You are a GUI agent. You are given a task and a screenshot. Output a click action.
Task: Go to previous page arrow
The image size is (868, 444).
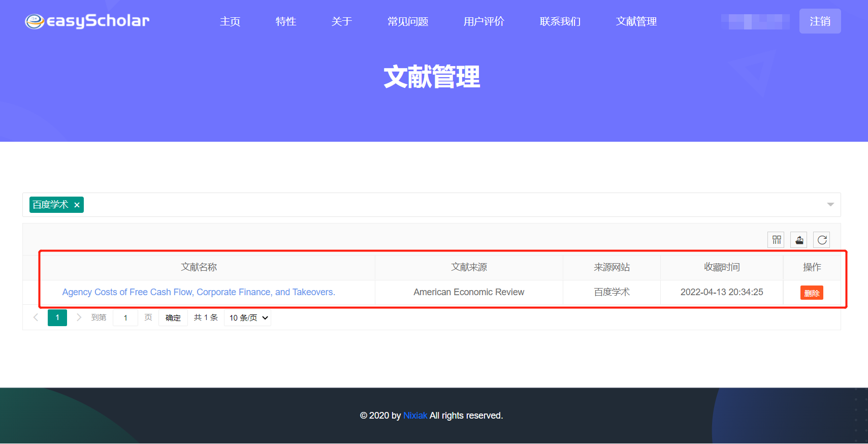pos(36,318)
